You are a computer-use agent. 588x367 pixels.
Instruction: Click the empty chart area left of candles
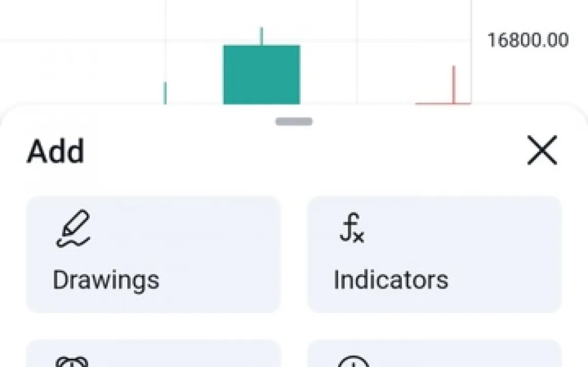(x=77, y=67)
